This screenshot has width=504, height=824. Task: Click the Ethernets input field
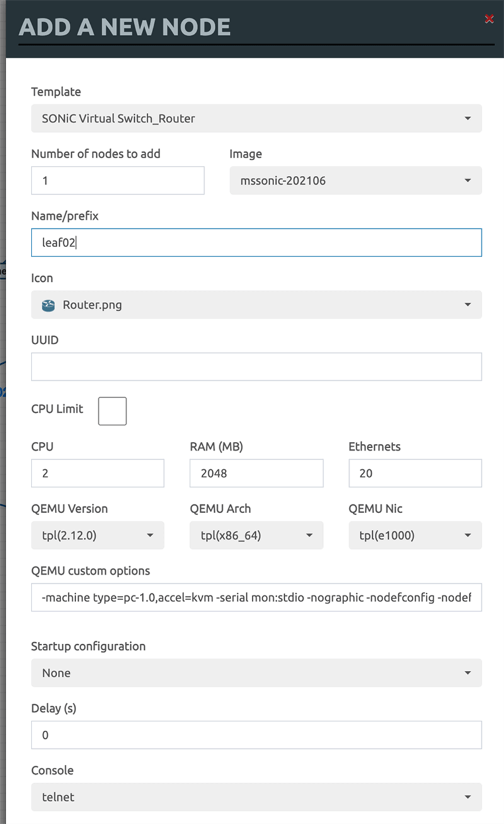(x=415, y=473)
